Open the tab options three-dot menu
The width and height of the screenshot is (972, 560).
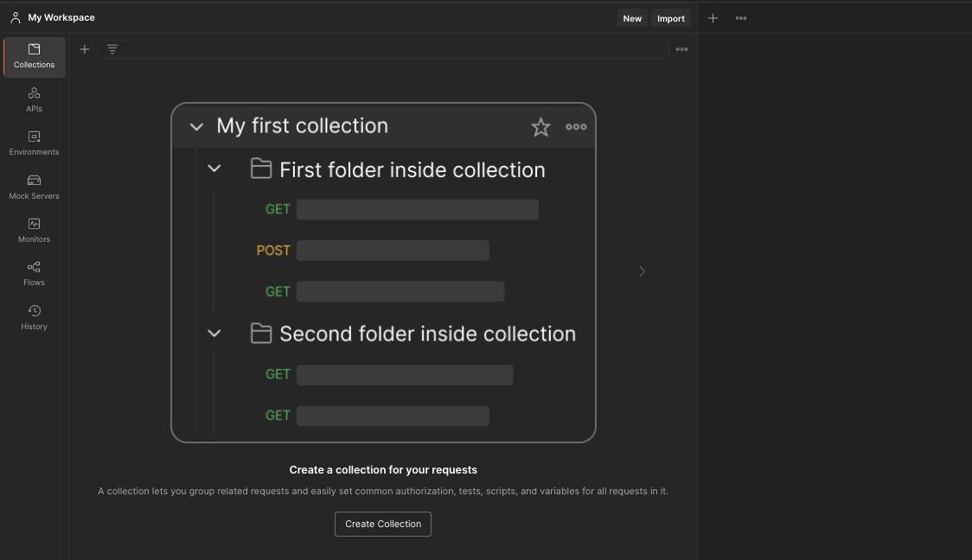click(x=741, y=18)
